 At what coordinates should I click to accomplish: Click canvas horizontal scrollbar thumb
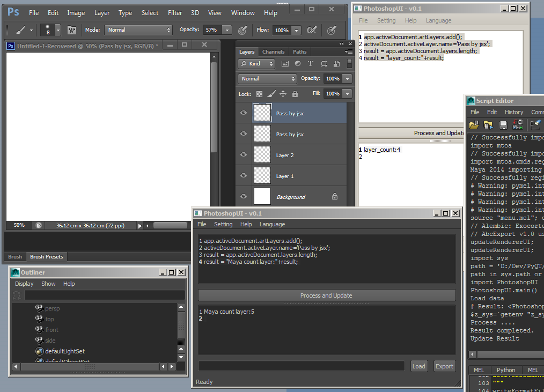[x=171, y=225]
